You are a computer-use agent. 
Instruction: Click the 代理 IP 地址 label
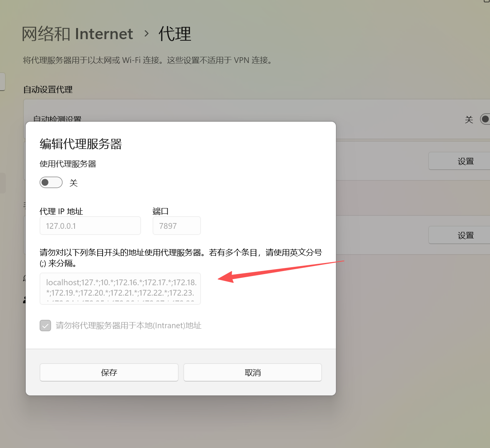61,211
